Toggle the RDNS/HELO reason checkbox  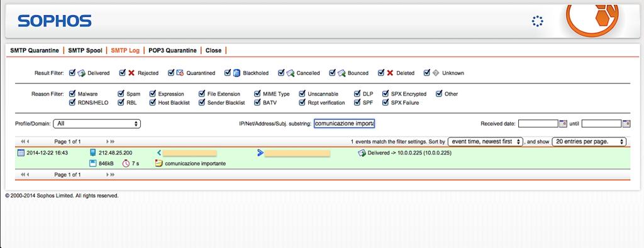(72, 102)
